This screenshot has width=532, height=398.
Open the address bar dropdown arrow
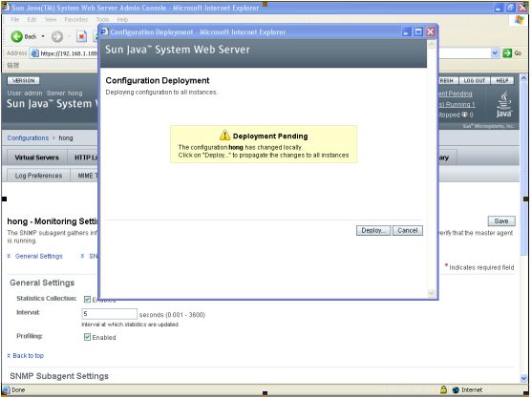point(495,53)
